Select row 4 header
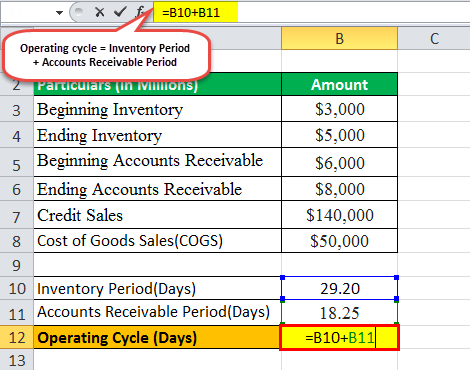 coord(17,135)
